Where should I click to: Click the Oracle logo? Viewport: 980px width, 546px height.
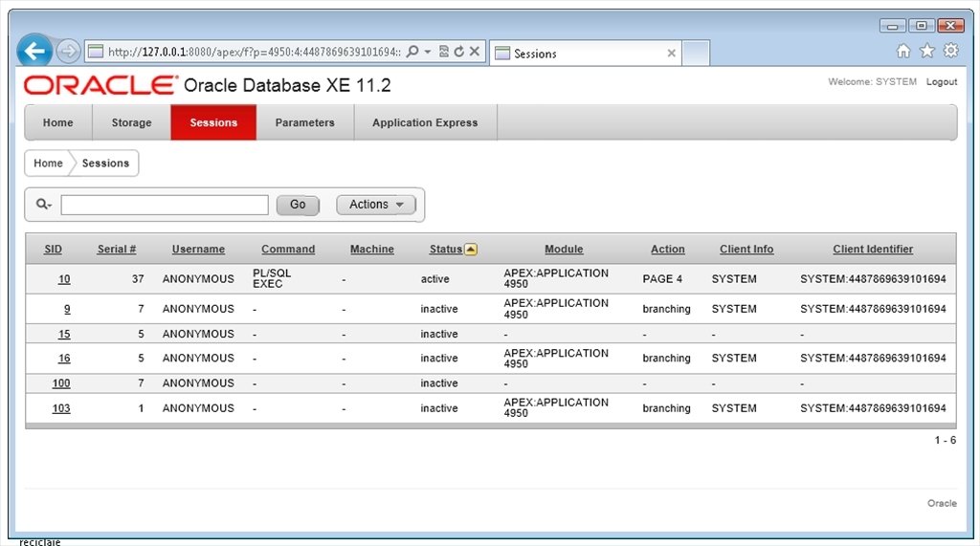(100, 85)
